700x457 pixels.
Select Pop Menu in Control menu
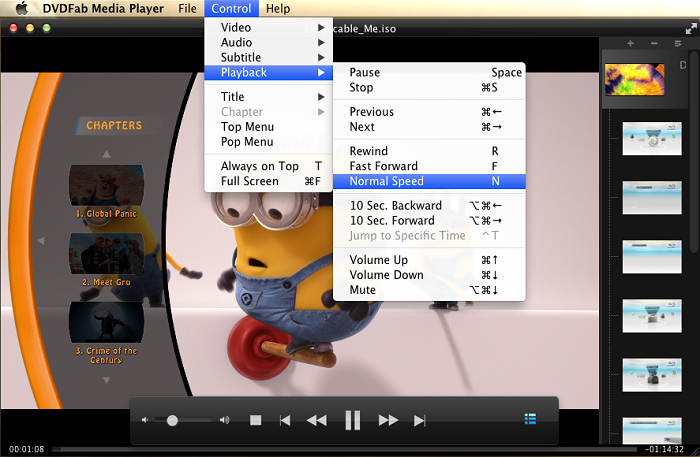tap(269, 141)
